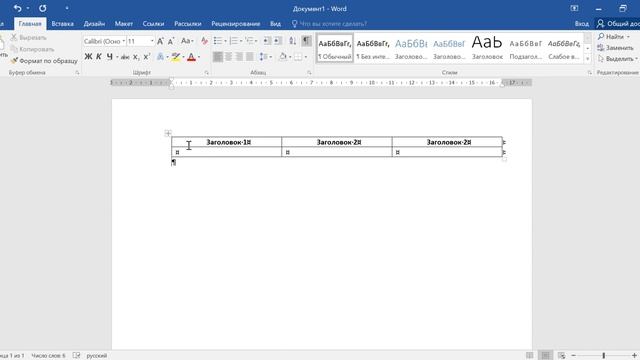Apply the large 'АаЬ' Заголовок title style
This screenshot has height=360, width=640.
coord(487,48)
